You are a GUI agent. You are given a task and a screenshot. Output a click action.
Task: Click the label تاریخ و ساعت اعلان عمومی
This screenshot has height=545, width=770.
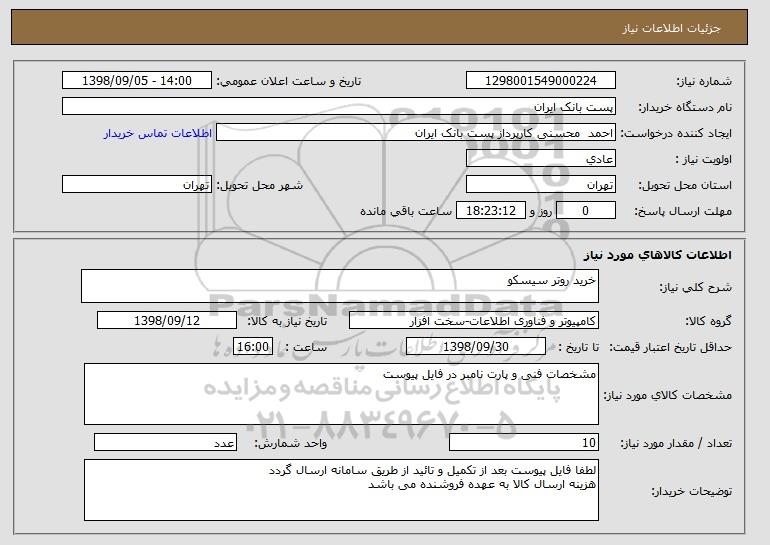289,82
